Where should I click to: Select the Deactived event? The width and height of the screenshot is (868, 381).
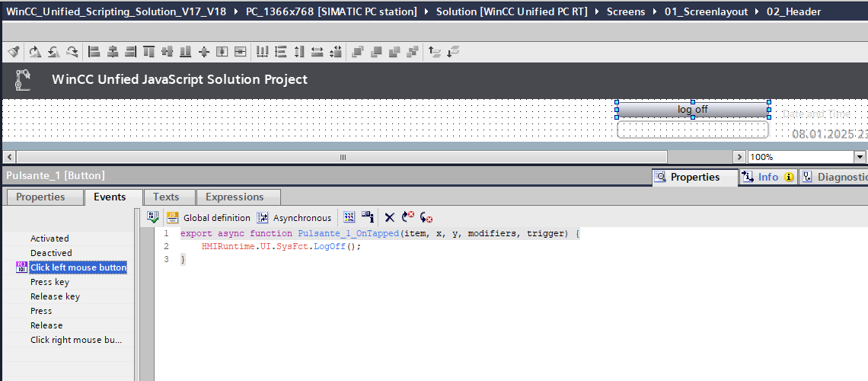[x=51, y=253]
